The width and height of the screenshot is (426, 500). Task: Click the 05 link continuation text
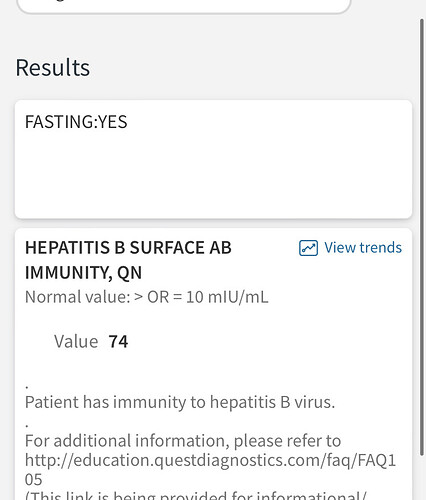pyautogui.click(x=33, y=480)
